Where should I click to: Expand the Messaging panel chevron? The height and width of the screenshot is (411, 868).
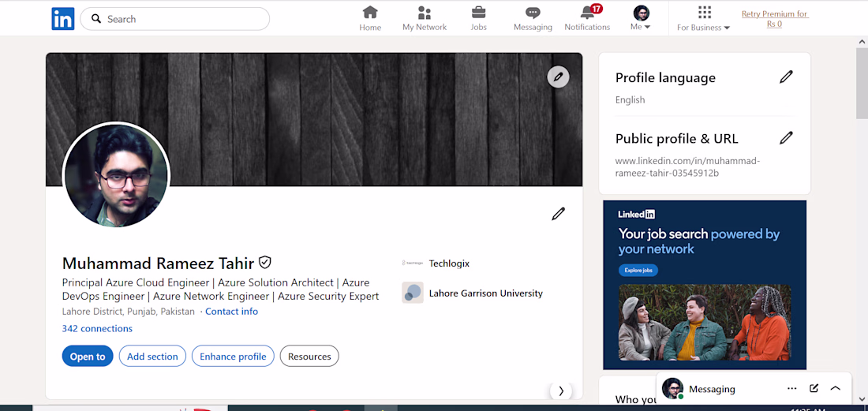tap(836, 388)
